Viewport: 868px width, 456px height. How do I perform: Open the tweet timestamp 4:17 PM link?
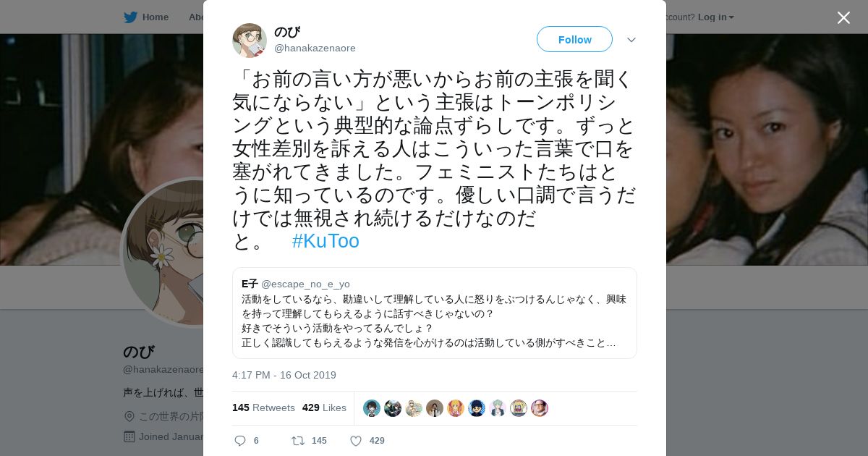tap(284, 375)
